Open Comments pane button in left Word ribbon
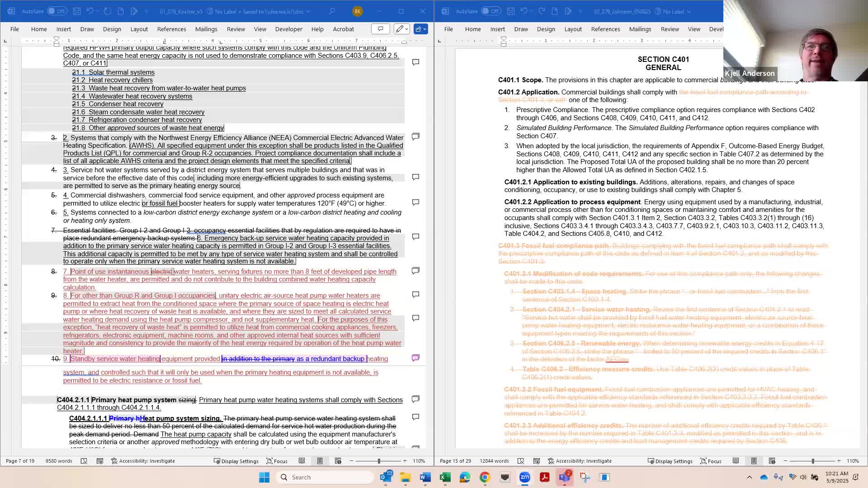868x488 pixels. click(x=381, y=29)
